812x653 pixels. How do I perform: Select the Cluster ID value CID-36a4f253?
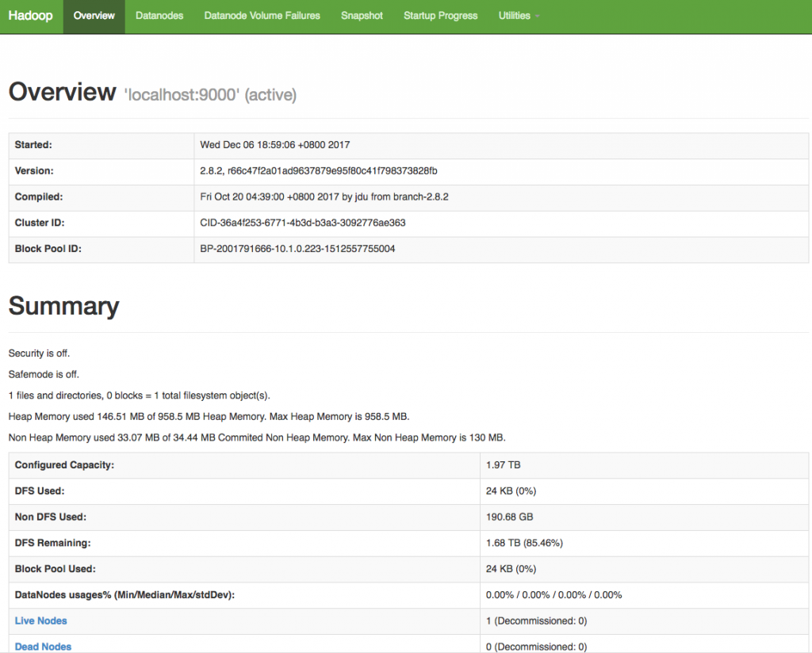302,223
